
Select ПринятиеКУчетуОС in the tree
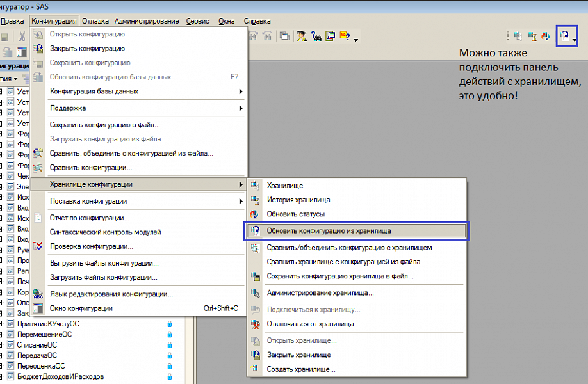tap(48, 324)
